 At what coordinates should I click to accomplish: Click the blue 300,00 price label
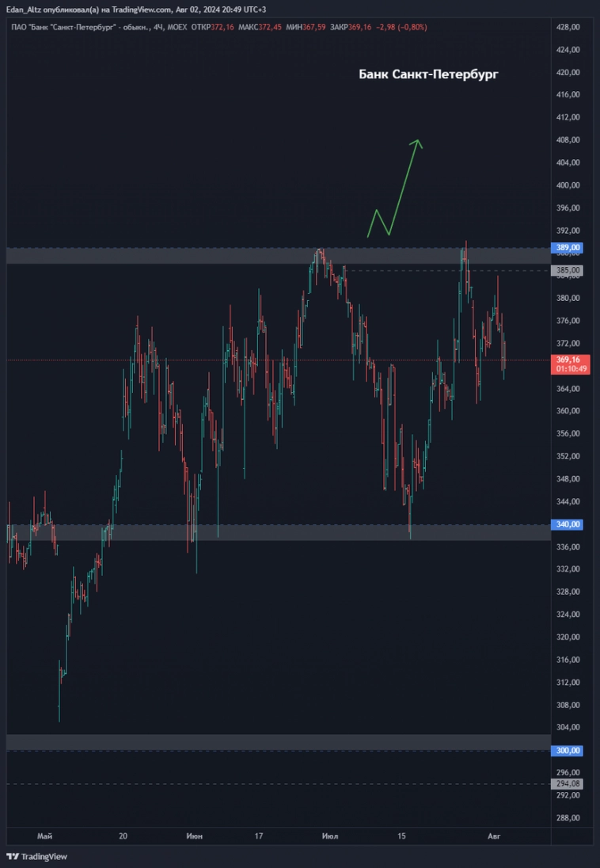pyautogui.click(x=568, y=751)
